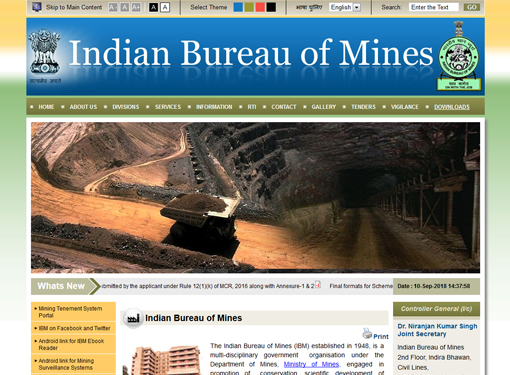
Task: Open the HOME menu item
Action: click(46, 107)
